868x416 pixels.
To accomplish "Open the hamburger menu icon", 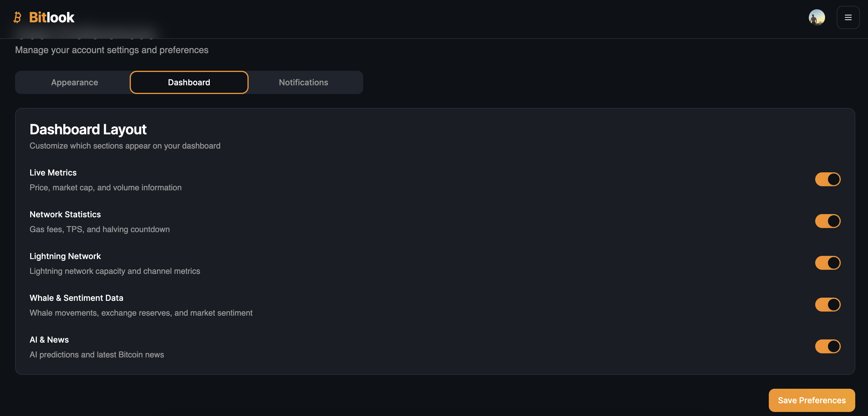I will coord(848,17).
